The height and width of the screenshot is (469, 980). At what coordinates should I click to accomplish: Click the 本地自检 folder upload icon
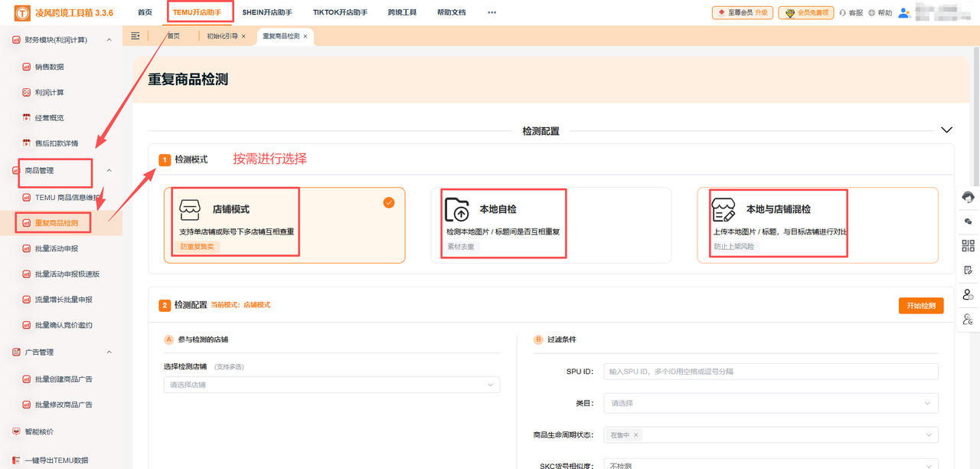pos(457,209)
